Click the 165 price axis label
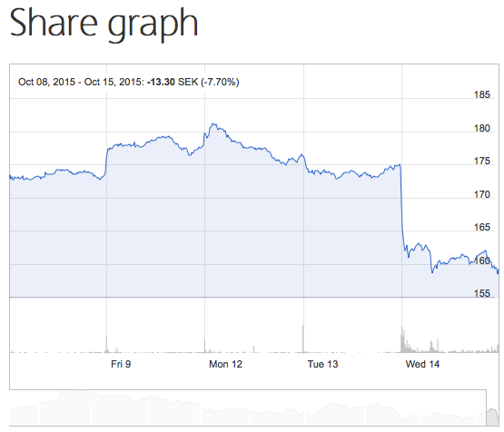Viewport: 504px width, 432px height. tap(482, 228)
